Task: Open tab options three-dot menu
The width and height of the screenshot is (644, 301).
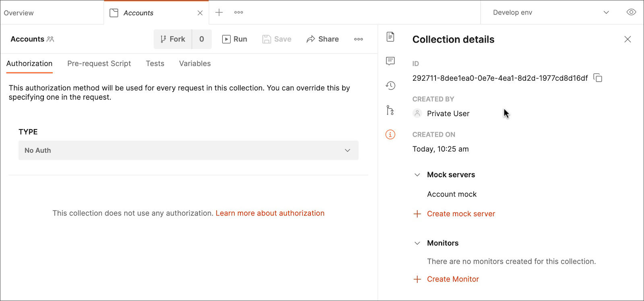Action: click(239, 12)
